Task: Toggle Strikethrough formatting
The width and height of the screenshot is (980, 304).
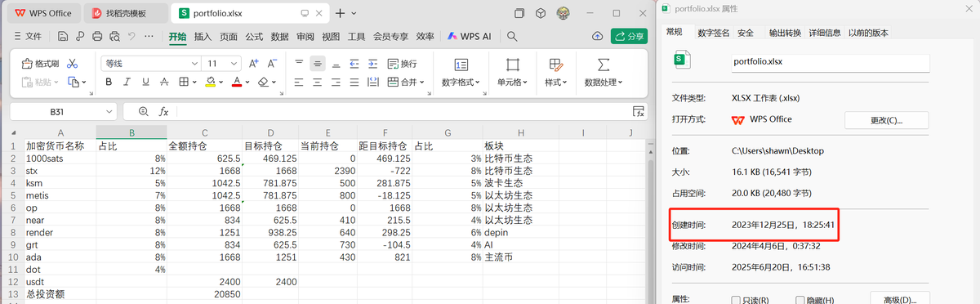Action: click(x=164, y=82)
